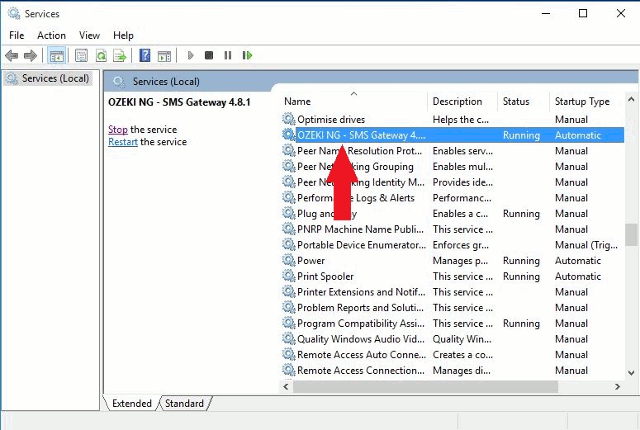
Task: Click gear icon beside Print Spooler
Action: click(289, 276)
